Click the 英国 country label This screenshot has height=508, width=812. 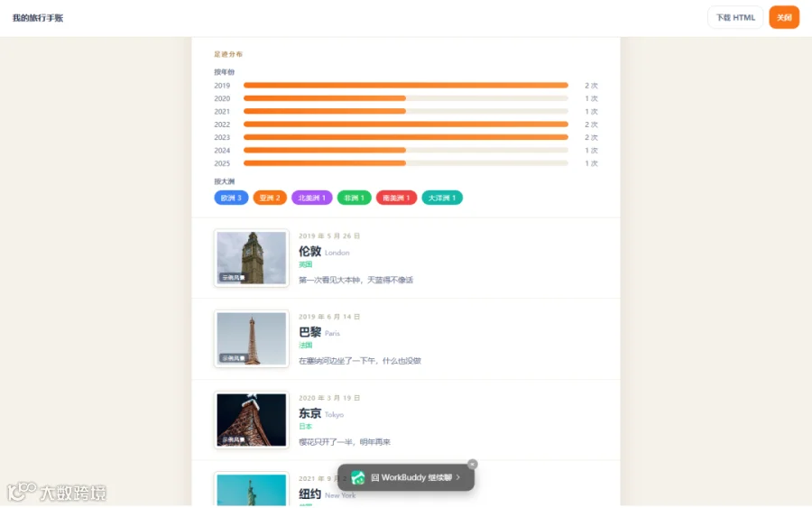point(306,264)
